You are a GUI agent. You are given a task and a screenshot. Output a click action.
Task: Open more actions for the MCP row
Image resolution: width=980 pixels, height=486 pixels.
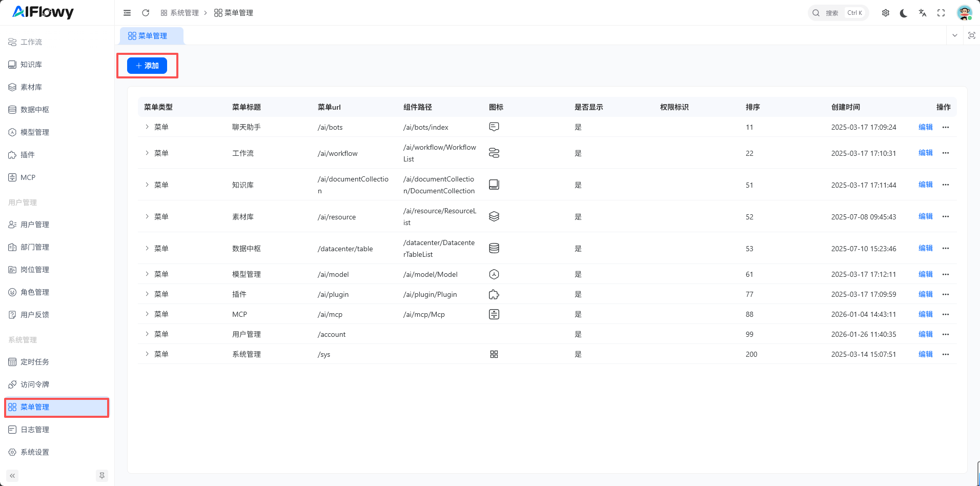click(946, 314)
